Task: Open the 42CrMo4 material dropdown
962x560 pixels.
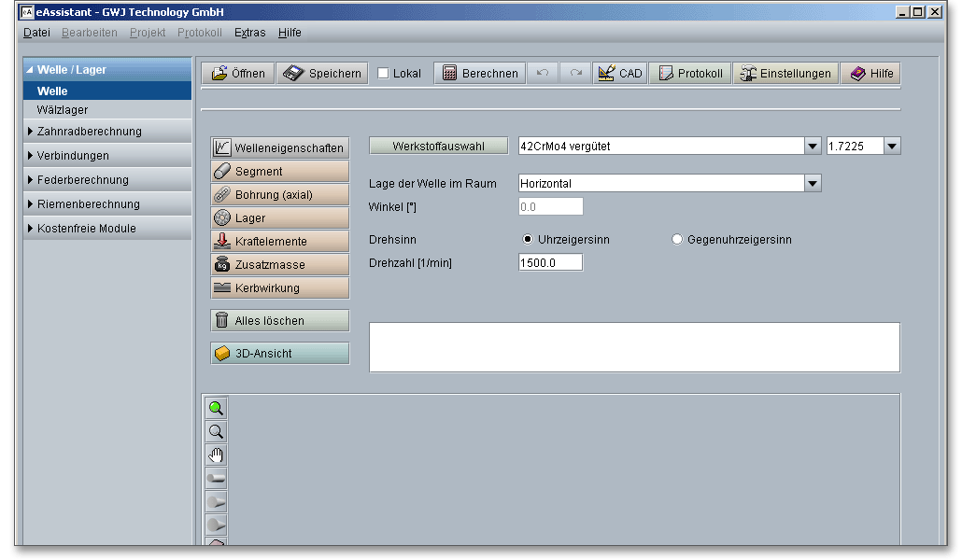Action: tap(812, 146)
